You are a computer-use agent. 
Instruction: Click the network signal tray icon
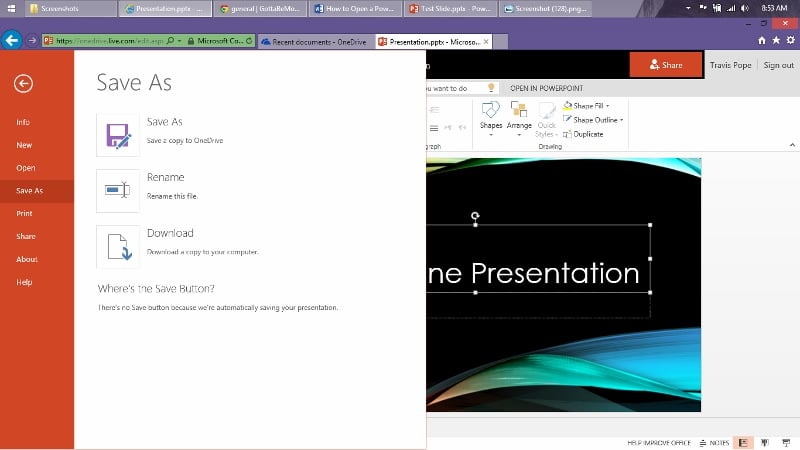[x=731, y=8]
